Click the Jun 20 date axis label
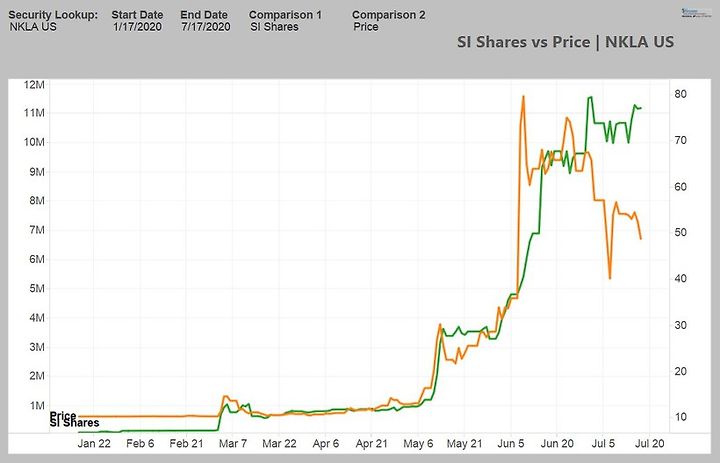 click(557, 443)
